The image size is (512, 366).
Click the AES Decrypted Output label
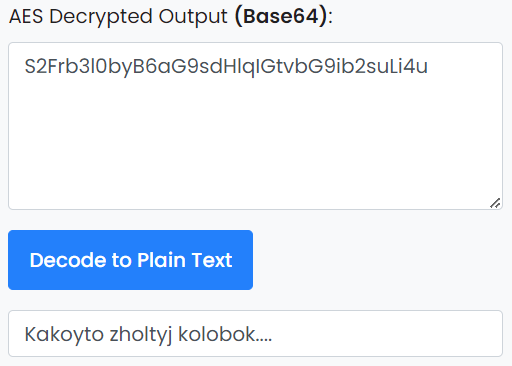click(x=171, y=17)
